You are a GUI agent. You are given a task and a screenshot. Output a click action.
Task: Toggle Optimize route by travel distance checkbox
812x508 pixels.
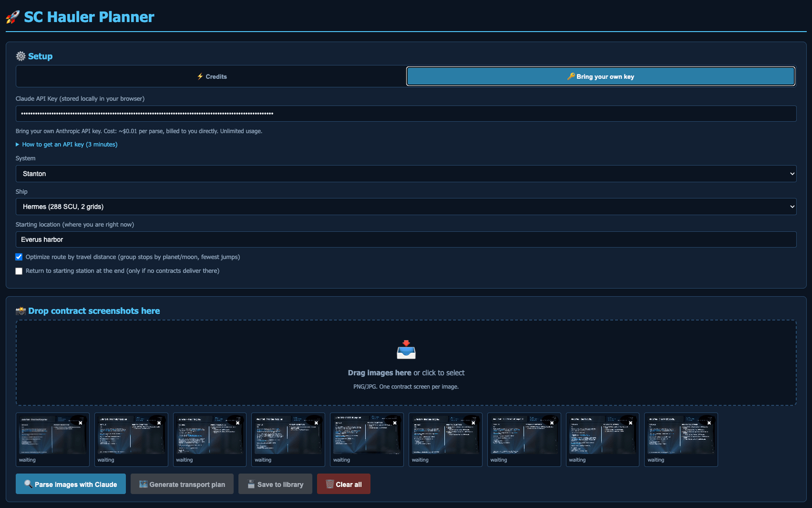[x=19, y=257]
